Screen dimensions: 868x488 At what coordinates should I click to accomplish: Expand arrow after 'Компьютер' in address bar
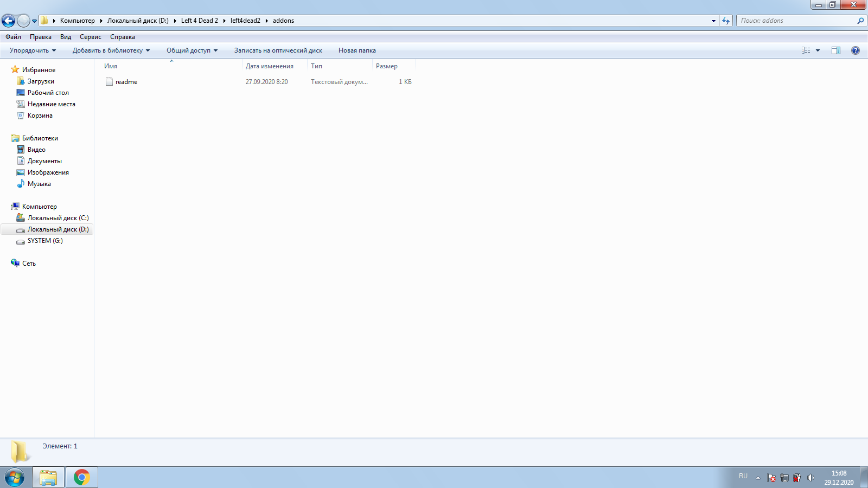coord(101,21)
